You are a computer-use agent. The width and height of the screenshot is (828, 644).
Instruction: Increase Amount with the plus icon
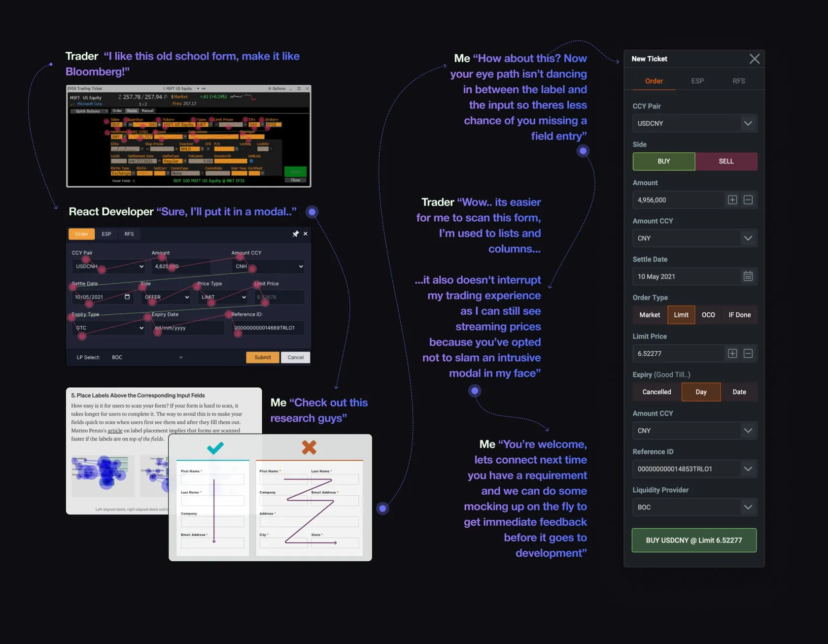click(x=732, y=200)
